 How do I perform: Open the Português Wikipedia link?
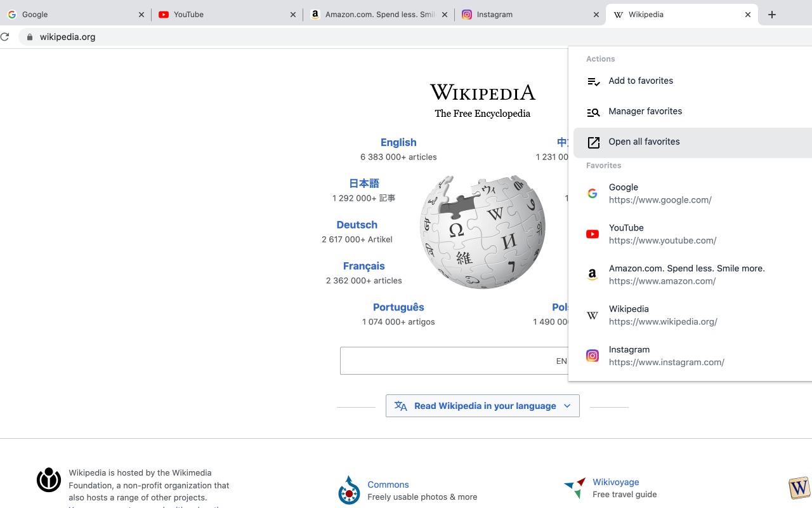(x=398, y=307)
